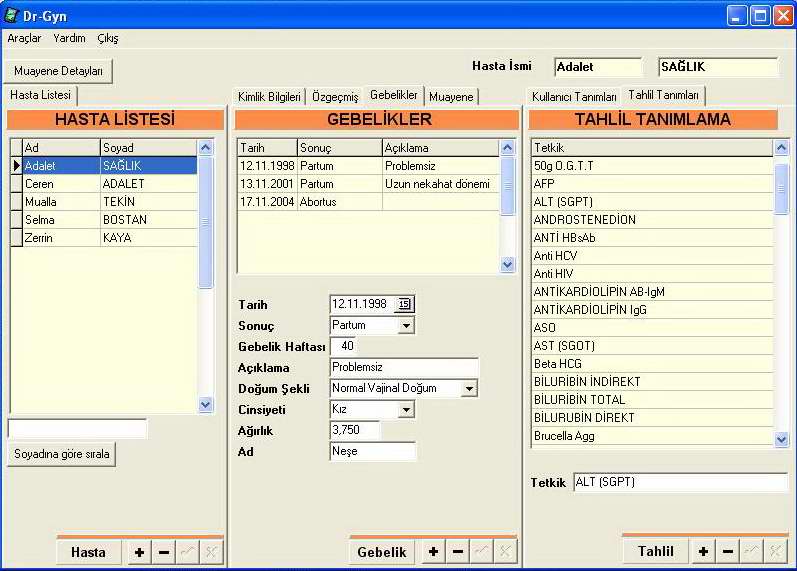Open the calendar picker in Tarih field

[x=404, y=304]
